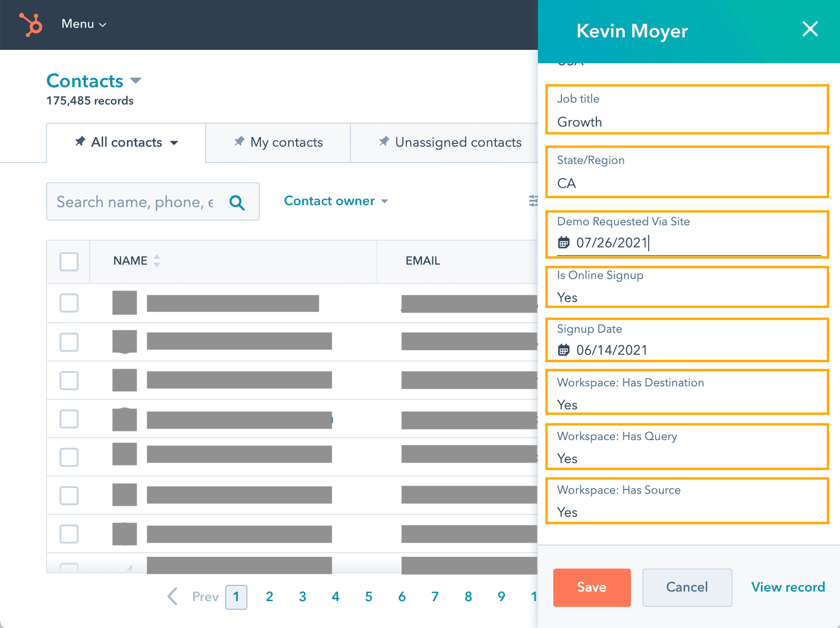The height and width of the screenshot is (628, 840).
Task: Click the pin icon on All contacts
Action: pyautogui.click(x=81, y=142)
